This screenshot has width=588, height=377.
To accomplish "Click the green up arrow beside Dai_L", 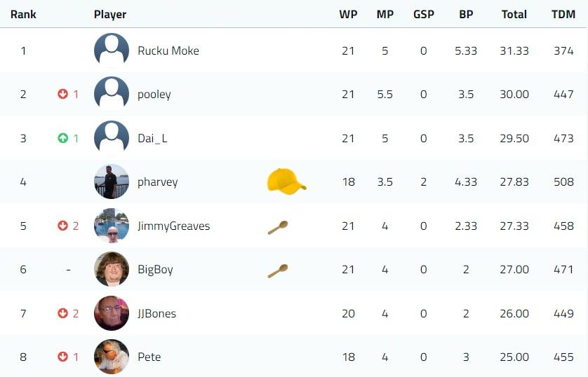I will [62, 138].
